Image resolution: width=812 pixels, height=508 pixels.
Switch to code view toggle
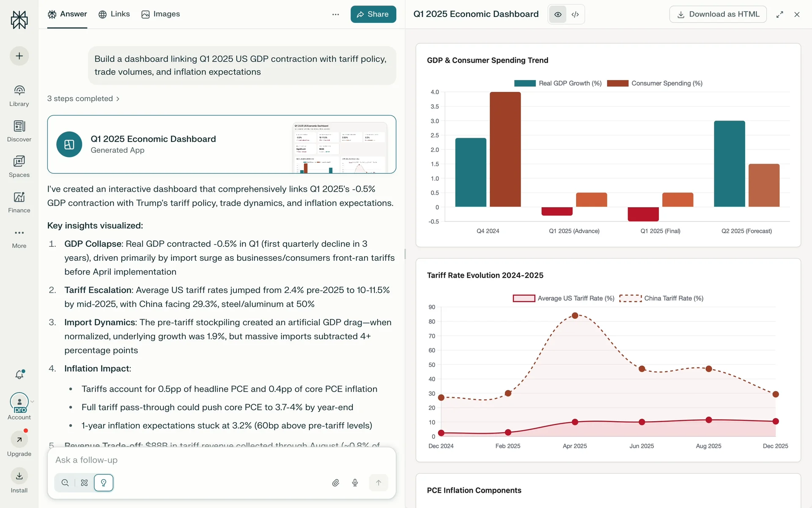(x=575, y=14)
